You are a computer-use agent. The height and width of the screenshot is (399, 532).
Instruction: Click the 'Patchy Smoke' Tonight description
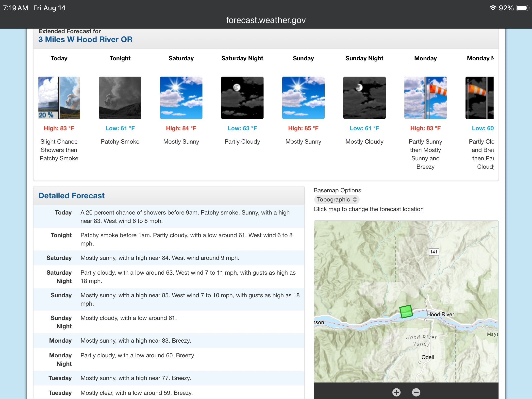120,142
